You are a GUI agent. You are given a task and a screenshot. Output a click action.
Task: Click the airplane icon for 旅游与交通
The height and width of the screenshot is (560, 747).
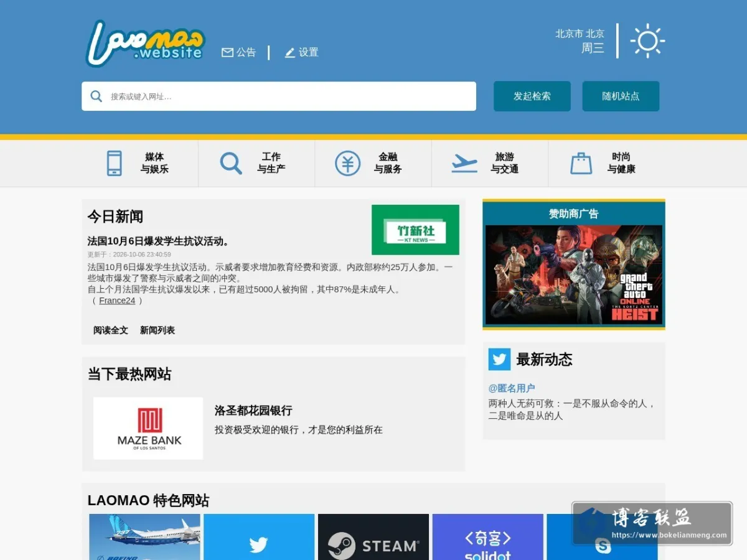pos(464,163)
